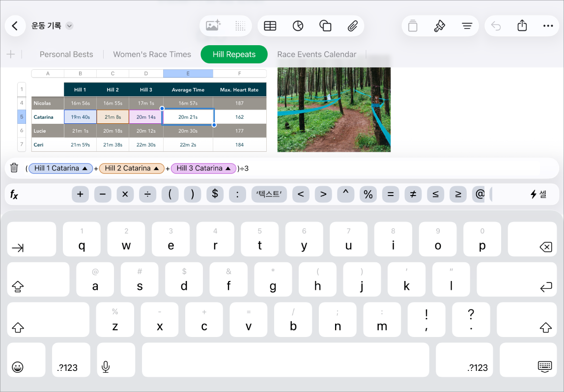Image resolution: width=564 pixels, height=392 pixels.
Task: Switch to Women's Race Times tab
Action: point(152,55)
